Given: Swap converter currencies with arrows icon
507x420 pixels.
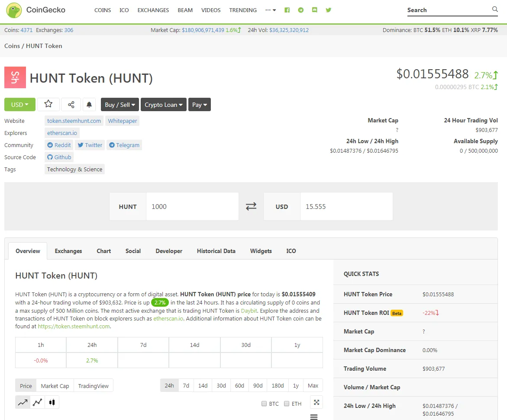Looking at the screenshot, I should click(251, 206).
